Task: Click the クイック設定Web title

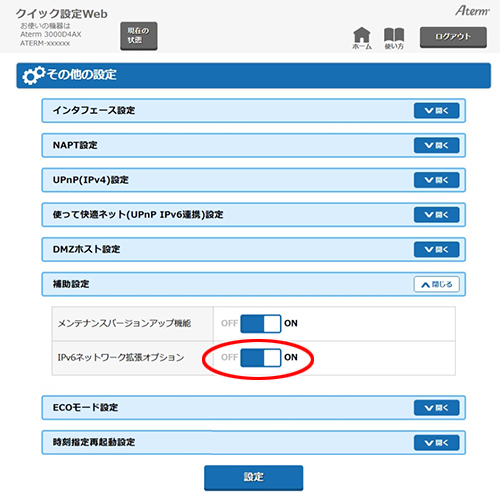Action: (x=62, y=14)
